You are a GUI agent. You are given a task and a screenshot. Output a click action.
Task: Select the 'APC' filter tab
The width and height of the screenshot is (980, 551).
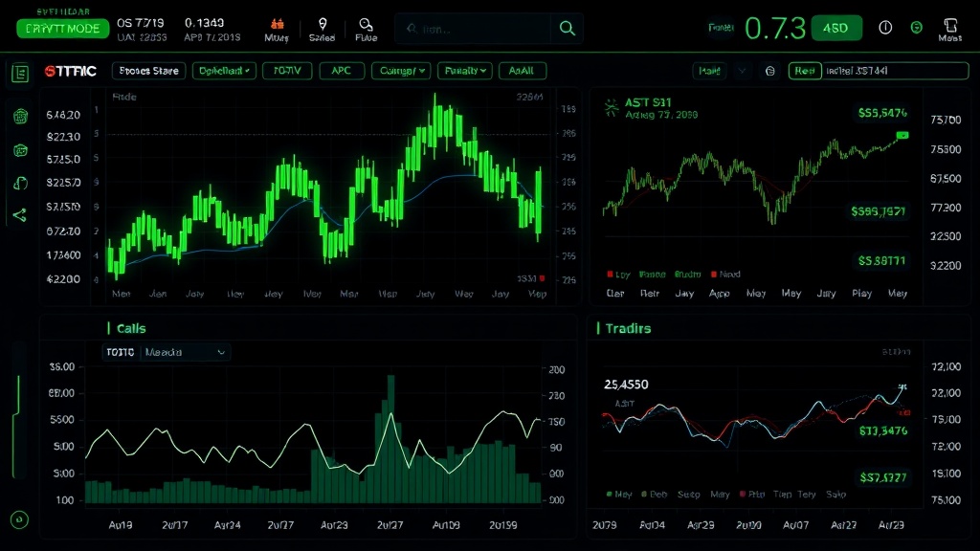tap(342, 71)
